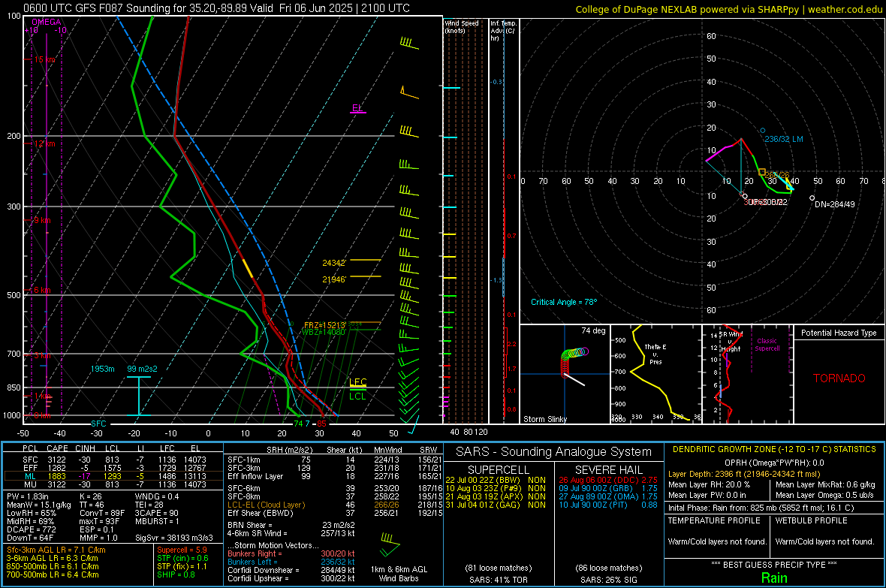Click the Potential Hazard Type header
886x588 pixels.
pyautogui.click(x=839, y=333)
